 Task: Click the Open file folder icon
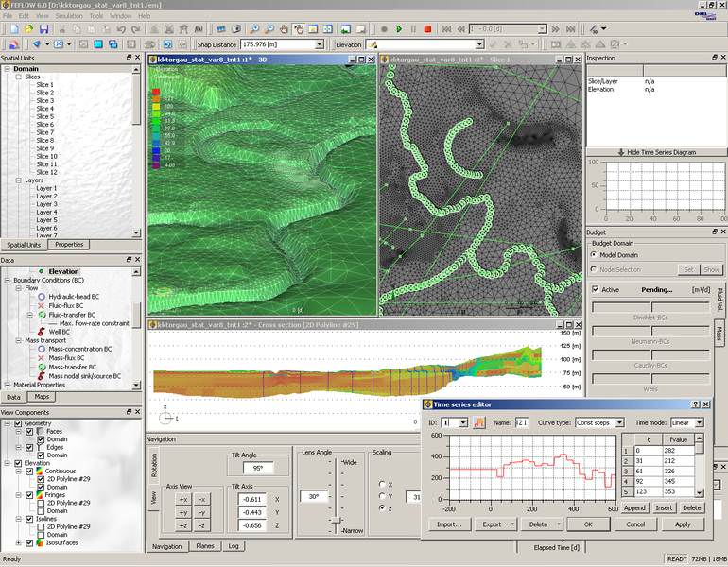pos(29,29)
